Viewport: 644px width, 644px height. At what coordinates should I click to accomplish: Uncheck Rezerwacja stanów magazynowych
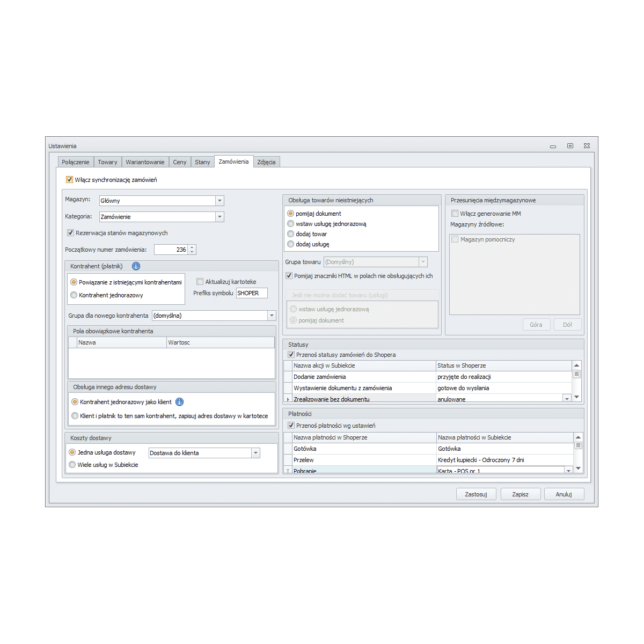tap(70, 233)
